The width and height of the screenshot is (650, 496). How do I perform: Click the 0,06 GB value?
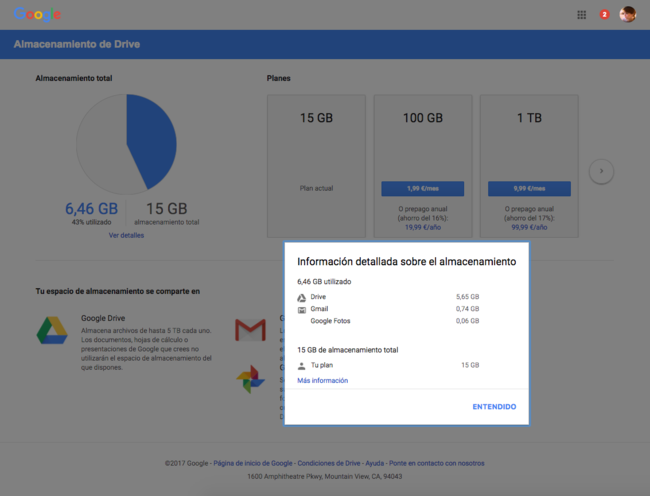point(468,321)
